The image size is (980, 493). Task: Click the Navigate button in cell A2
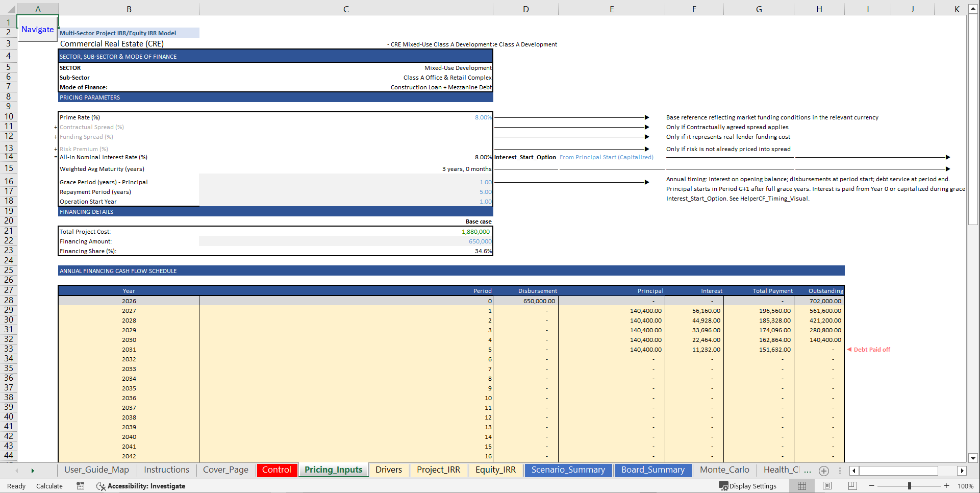pyautogui.click(x=37, y=30)
